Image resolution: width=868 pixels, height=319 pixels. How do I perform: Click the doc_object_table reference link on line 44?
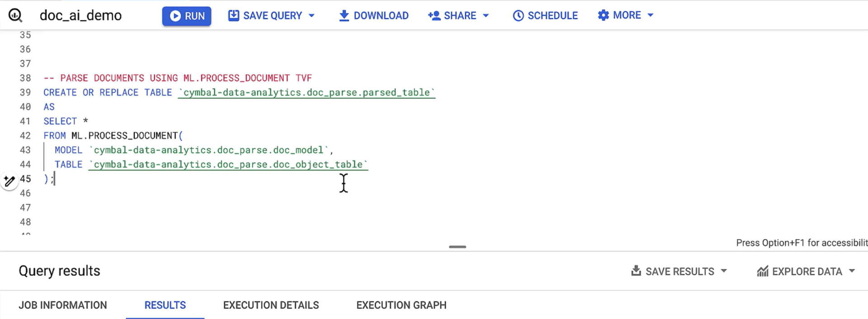tap(228, 164)
